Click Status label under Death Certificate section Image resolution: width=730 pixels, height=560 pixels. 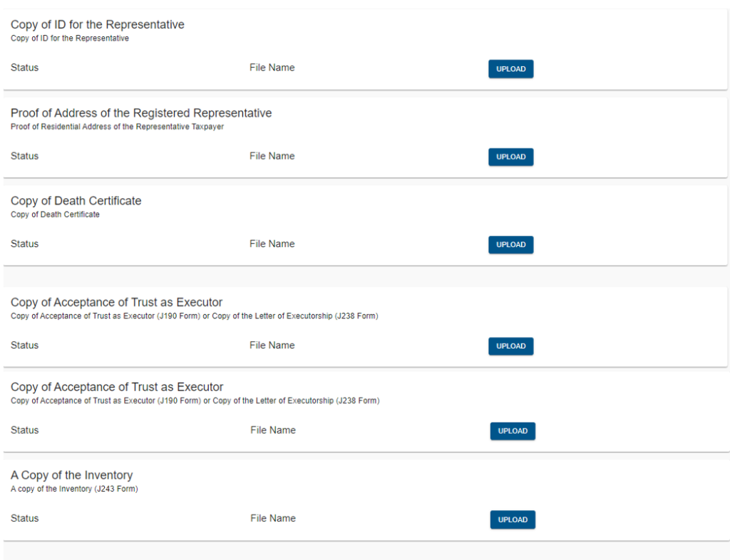(25, 244)
